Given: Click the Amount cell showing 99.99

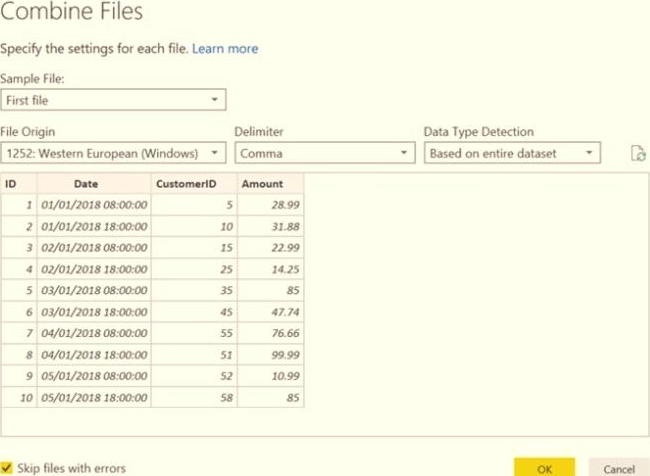Looking at the screenshot, I should tap(269, 356).
